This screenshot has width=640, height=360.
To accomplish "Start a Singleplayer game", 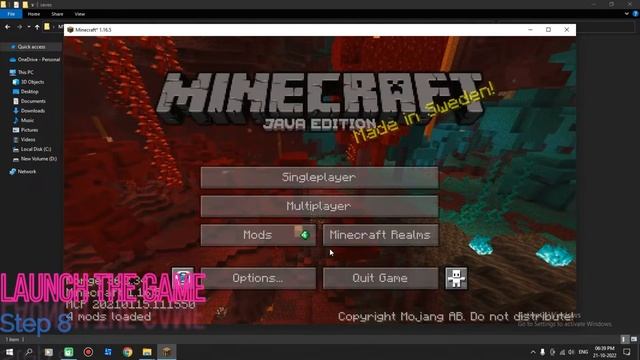I will pos(319,177).
